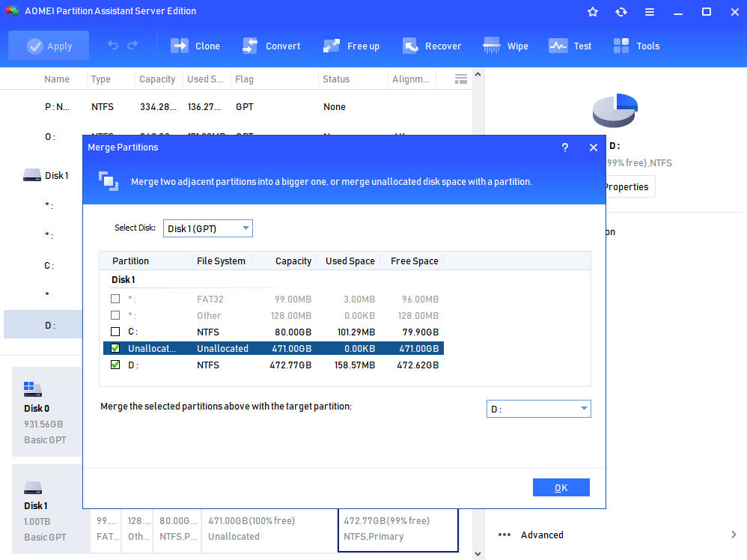Open the Convert tool

coord(271,46)
